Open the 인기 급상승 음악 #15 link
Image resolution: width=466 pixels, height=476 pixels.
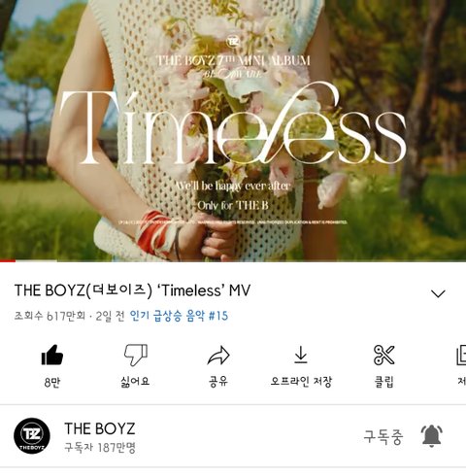pyautogui.click(x=179, y=316)
